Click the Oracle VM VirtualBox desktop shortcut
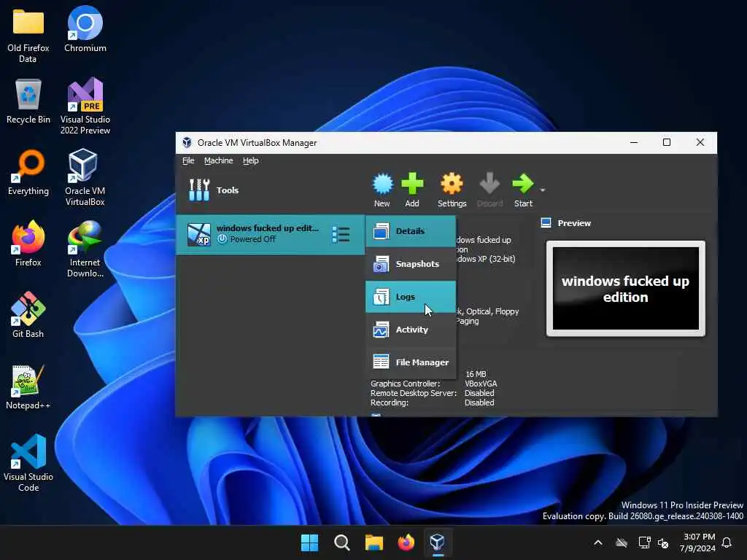 (85, 177)
